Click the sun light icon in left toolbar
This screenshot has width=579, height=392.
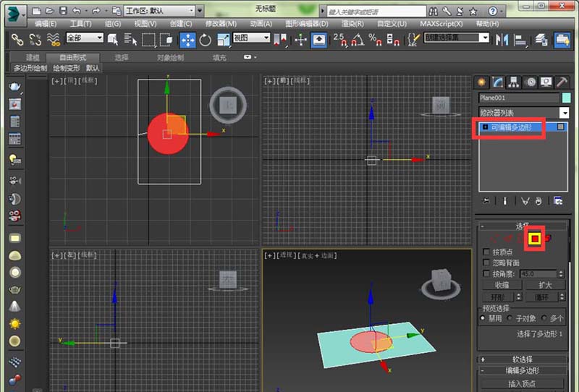[x=14, y=323]
